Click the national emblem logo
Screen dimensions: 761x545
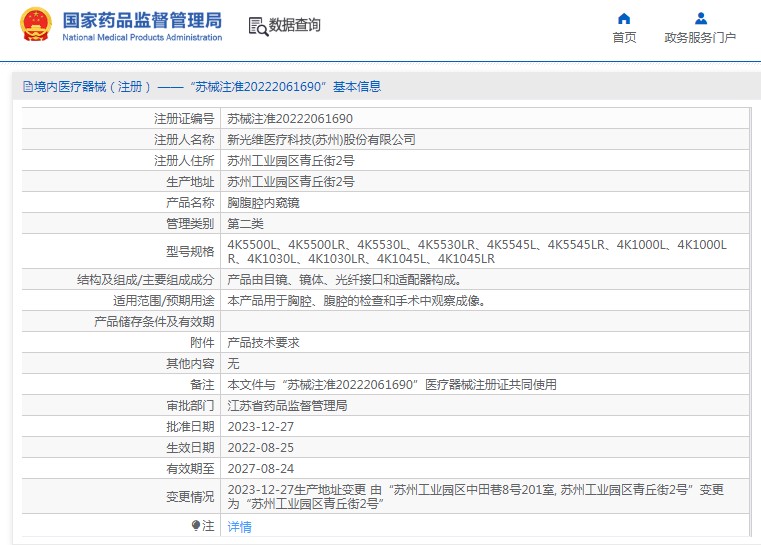(x=35, y=24)
